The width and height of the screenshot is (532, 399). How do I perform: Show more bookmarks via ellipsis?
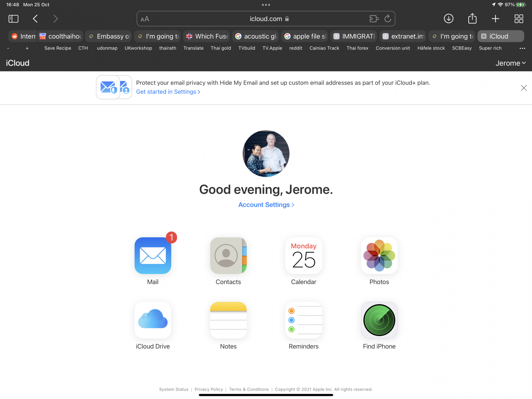(x=522, y=48)
